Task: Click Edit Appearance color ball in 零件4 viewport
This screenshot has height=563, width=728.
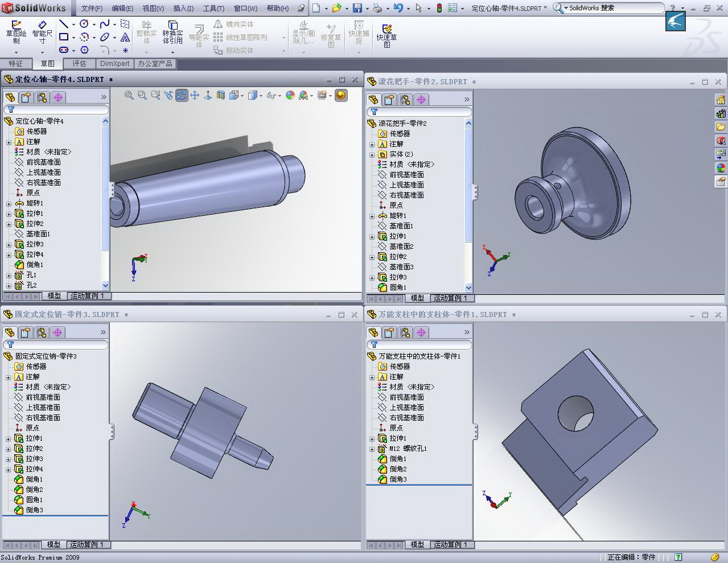Action: [290, 96]
